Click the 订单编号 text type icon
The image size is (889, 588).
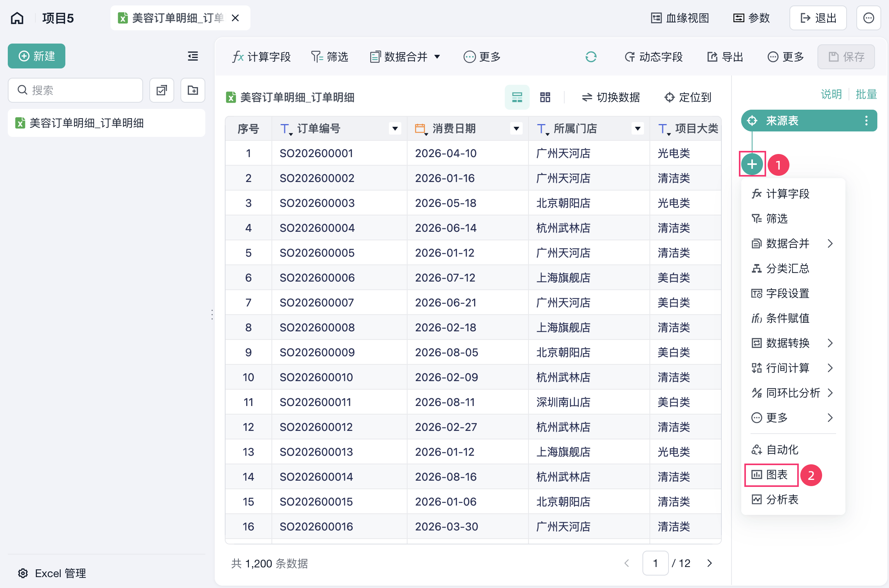click(286, 129)
